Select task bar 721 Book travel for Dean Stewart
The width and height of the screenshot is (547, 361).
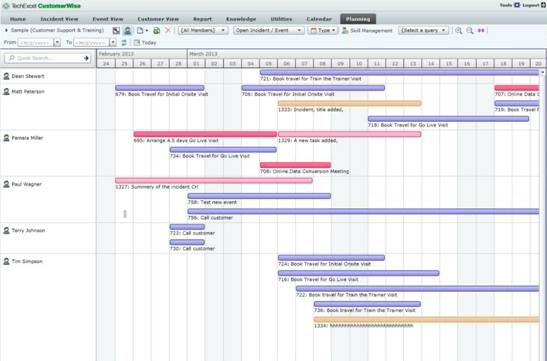(x=399, y=73)
